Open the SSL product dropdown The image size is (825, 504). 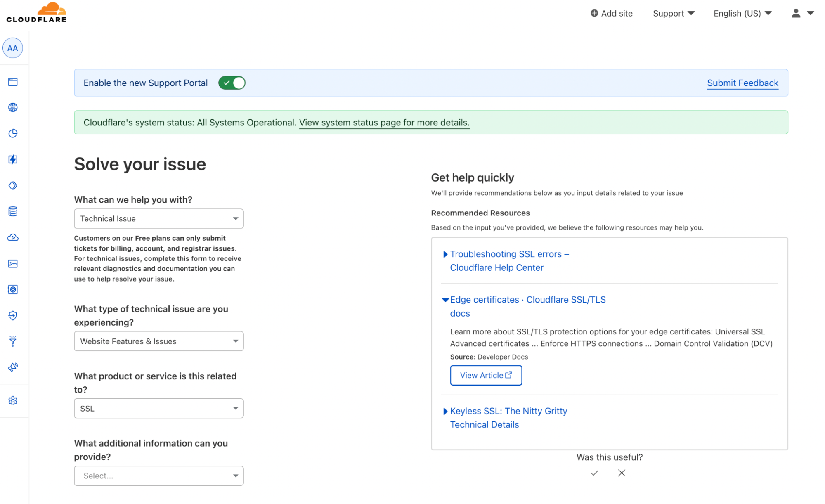(158, 408)
